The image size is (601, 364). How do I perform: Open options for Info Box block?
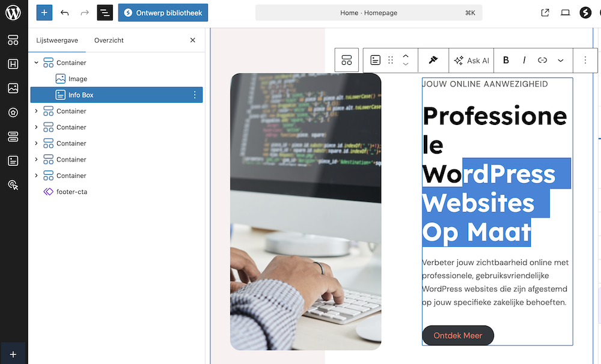point(194,95)
